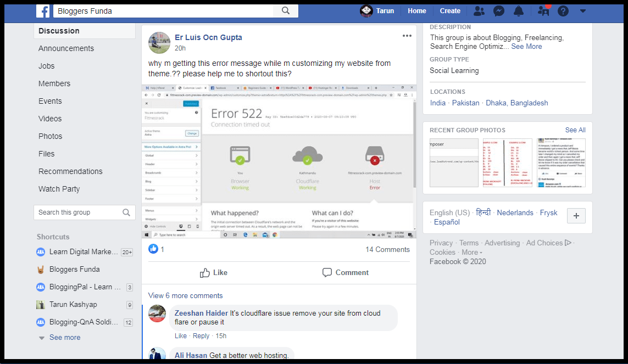
Task: Click the search magnifier in top bar
Action: (x=285, y=10)
